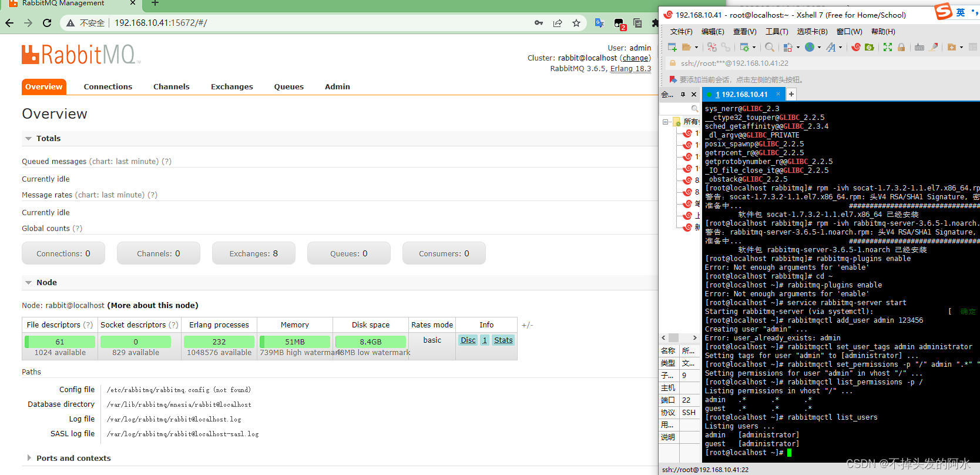Open Chrome new tab plus button
Viewport: 980px width, 475px height.
pos(155,4)
